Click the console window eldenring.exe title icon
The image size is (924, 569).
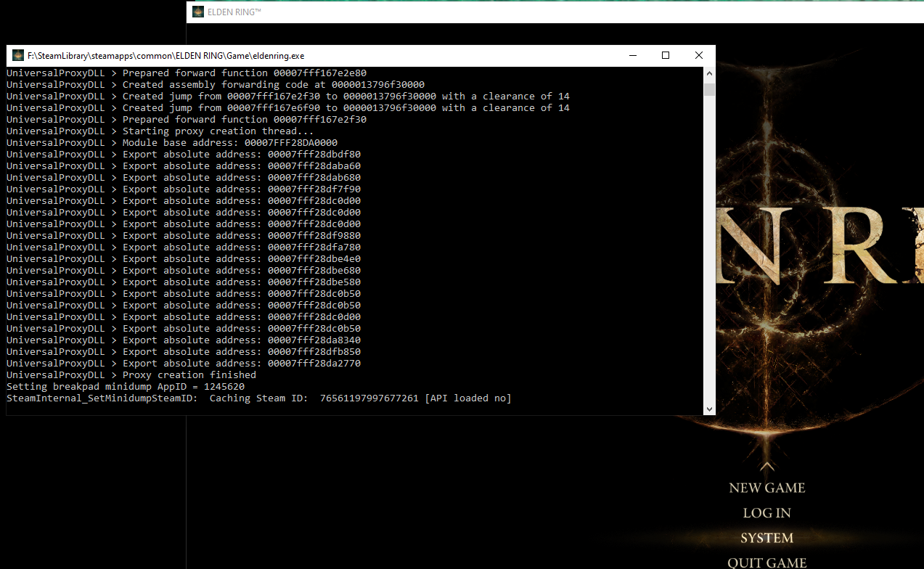click(18, 55)
